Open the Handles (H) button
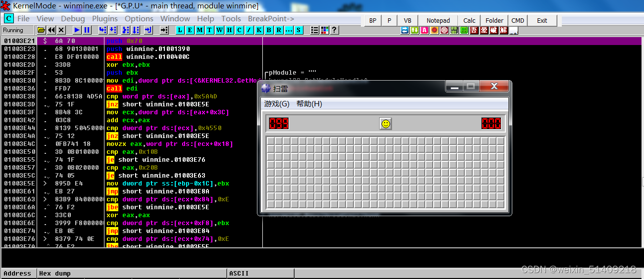Image resolution: width=644 pixels, height=279 pixels. pyautogui.click(x=229, y=30)
